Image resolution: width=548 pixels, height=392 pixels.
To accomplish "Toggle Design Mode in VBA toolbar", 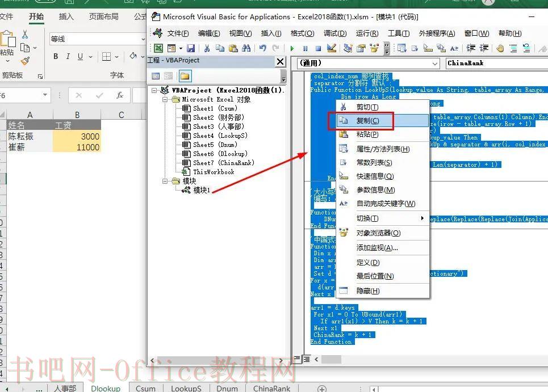I will tap(331, 48).
